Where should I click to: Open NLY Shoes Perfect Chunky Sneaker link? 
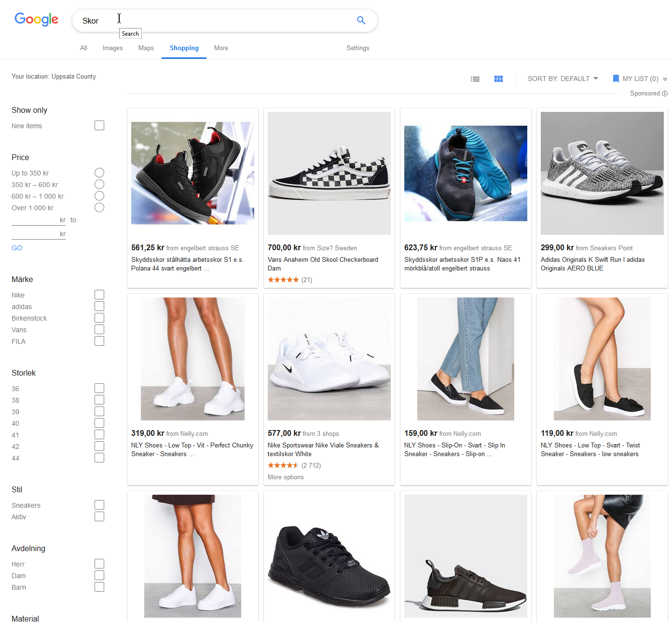pyautogui.click(x=192, y=449)
